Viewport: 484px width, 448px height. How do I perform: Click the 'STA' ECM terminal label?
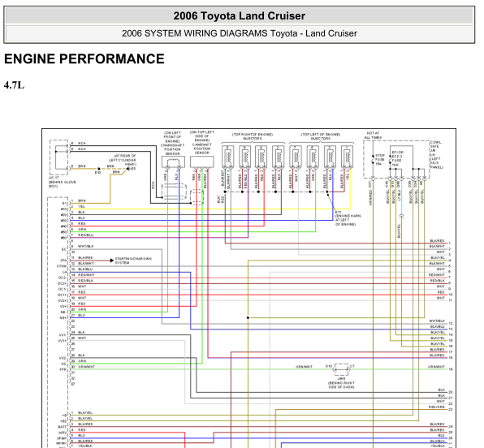[x=63, y=261]
